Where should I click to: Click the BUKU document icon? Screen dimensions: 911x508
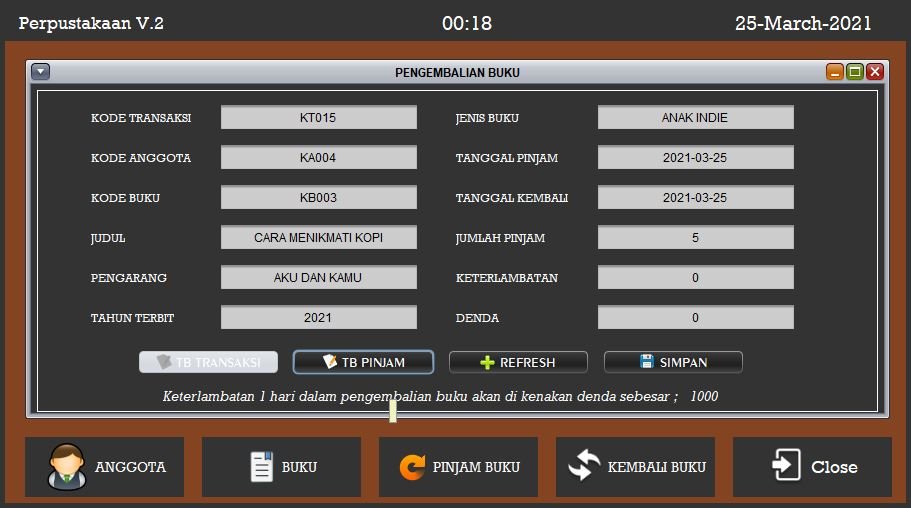coord(261,467)
